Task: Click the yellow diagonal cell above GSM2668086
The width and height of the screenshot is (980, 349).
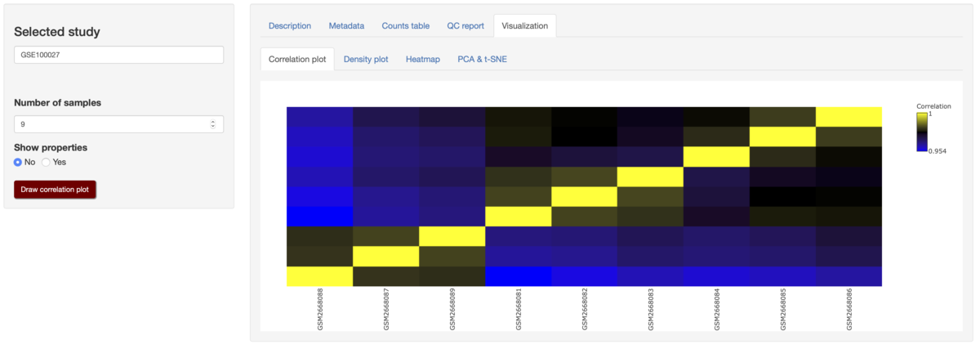Action: pos(849,116)
